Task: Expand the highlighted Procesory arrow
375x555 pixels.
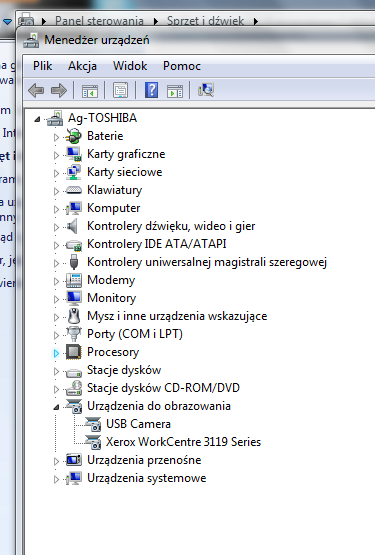Action: click(56, 353)
